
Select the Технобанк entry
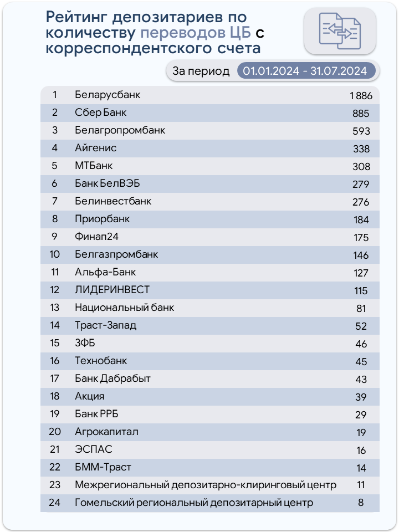coord(101,361)
